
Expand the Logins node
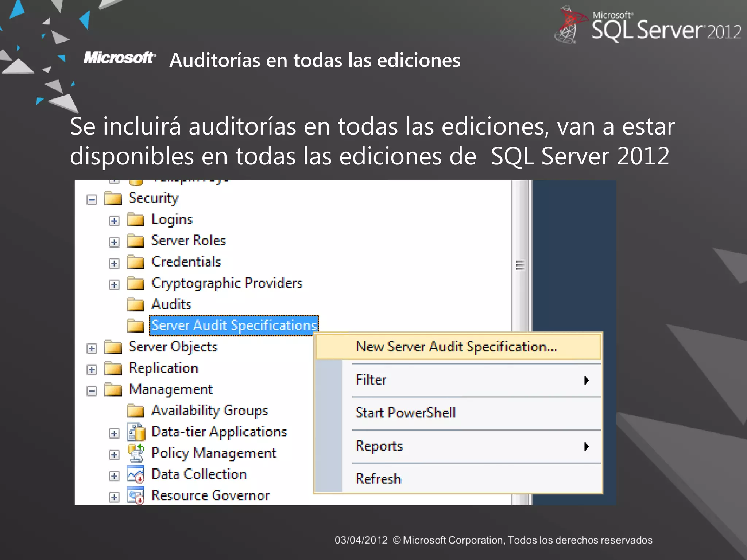114,221
